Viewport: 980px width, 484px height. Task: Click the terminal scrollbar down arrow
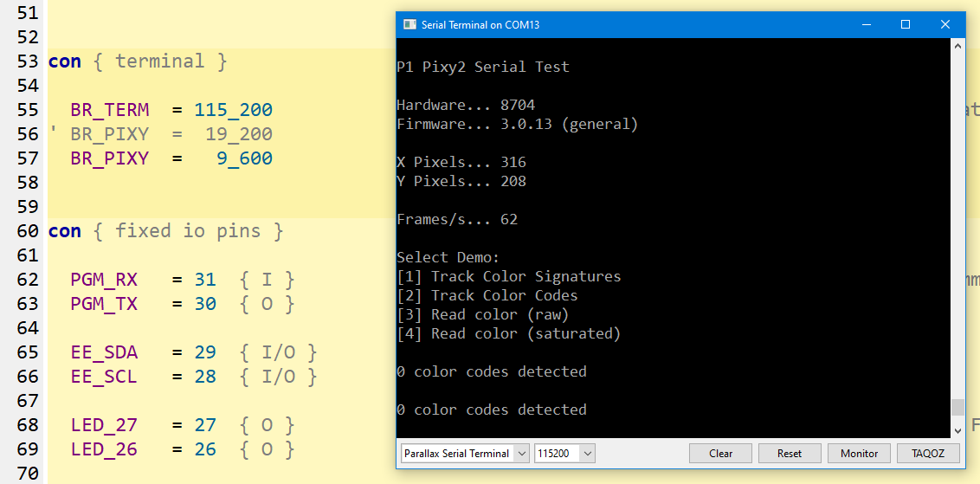[957, 430]
